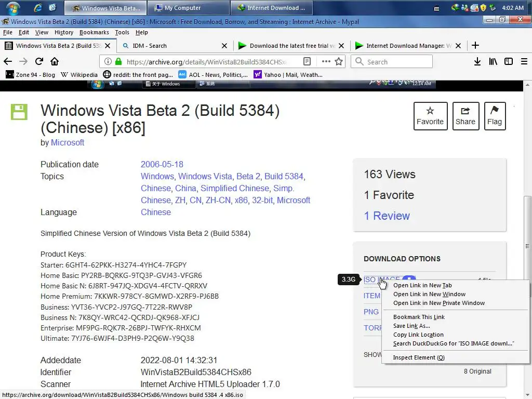Click the PNG download option
This screenshot has width=532, height=399.
[x=371, y=312]
